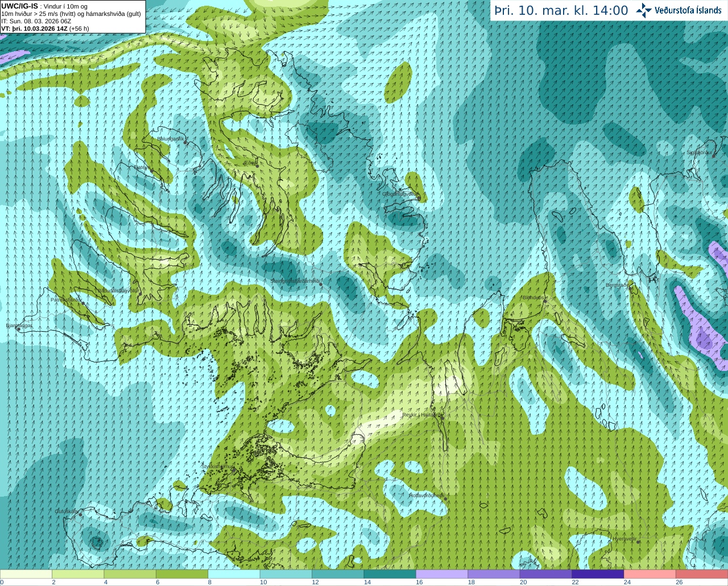
Task: Click the 'UWC/IG-IS' model title text
Action: click(19, 6)
